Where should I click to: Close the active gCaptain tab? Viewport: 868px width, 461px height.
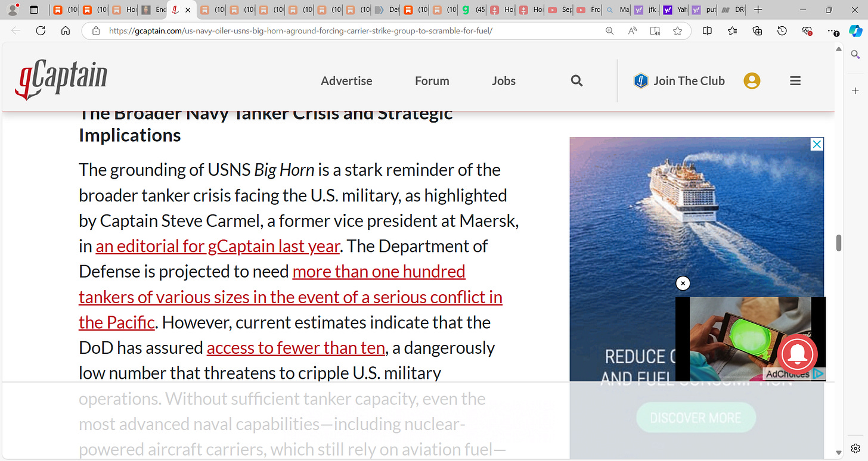coord(188,10)
